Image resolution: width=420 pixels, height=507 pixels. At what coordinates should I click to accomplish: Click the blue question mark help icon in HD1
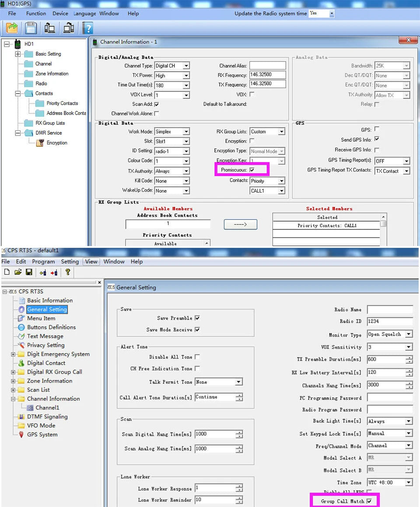click(88, 28)
